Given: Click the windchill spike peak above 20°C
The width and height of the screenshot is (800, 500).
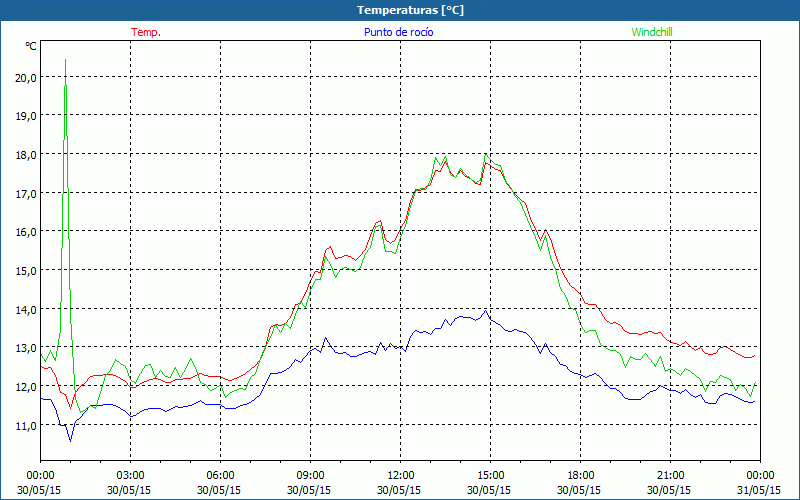Looking at the screenshot, I should 65,60.
